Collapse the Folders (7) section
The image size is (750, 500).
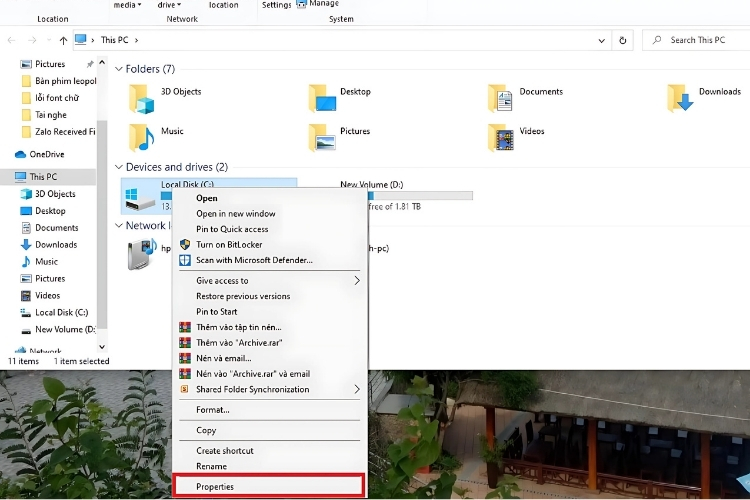tap(119, 70)
